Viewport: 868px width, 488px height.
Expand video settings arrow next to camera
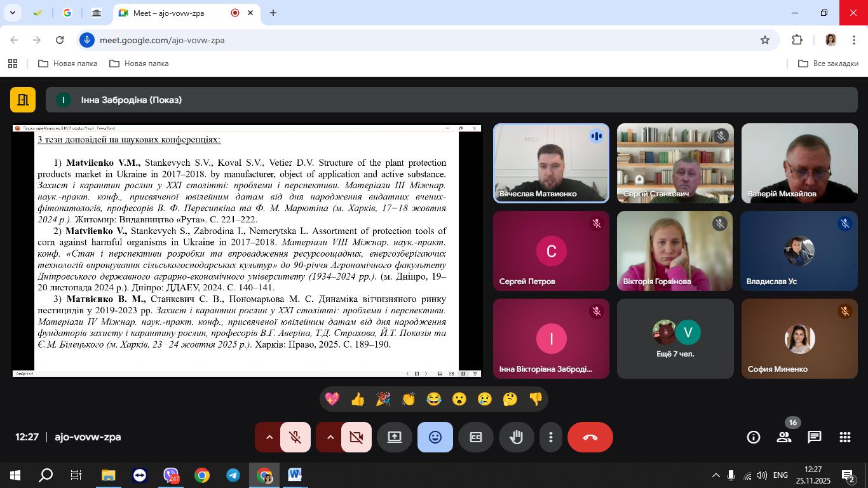[330, 437]
